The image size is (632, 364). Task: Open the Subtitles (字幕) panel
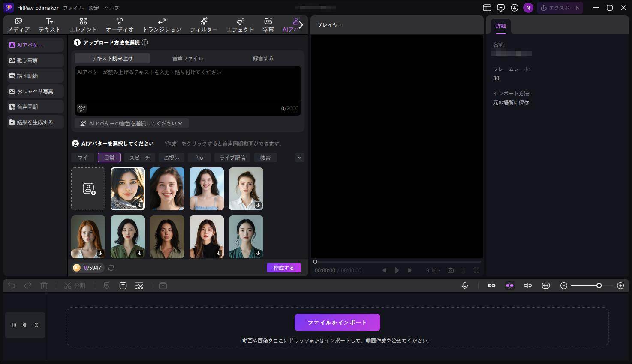[x=268, y=25]
